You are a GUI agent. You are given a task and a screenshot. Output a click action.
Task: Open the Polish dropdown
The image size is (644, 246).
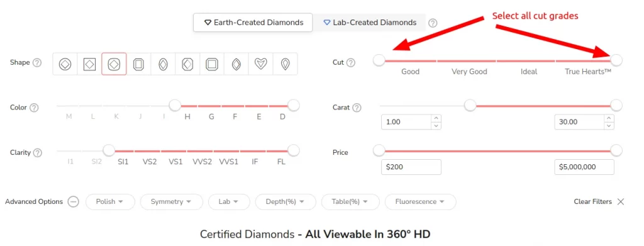(110, 202)
